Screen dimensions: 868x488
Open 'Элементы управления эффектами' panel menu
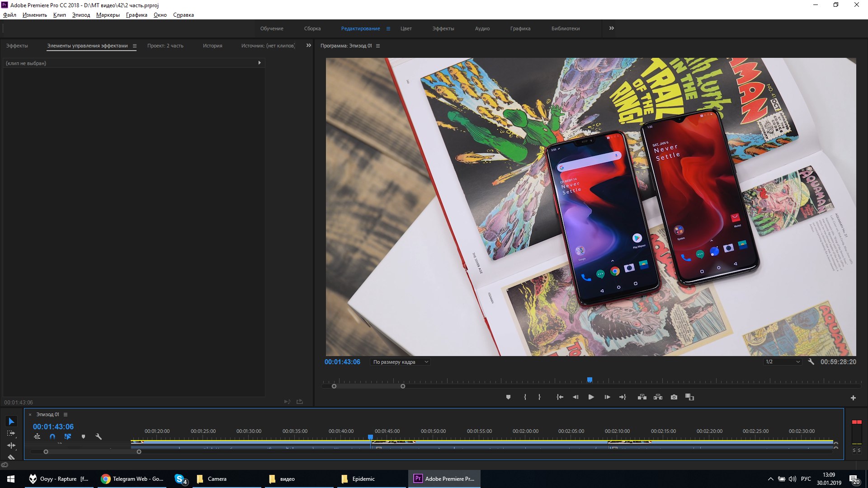point(134,46)
